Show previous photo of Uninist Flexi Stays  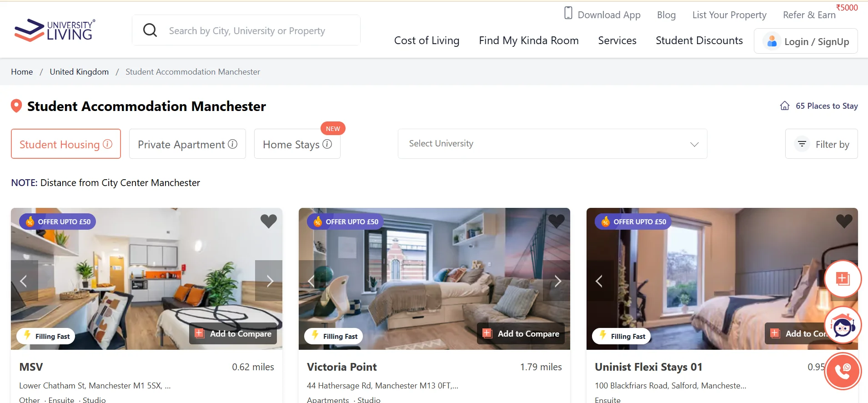tap(600, 281)
